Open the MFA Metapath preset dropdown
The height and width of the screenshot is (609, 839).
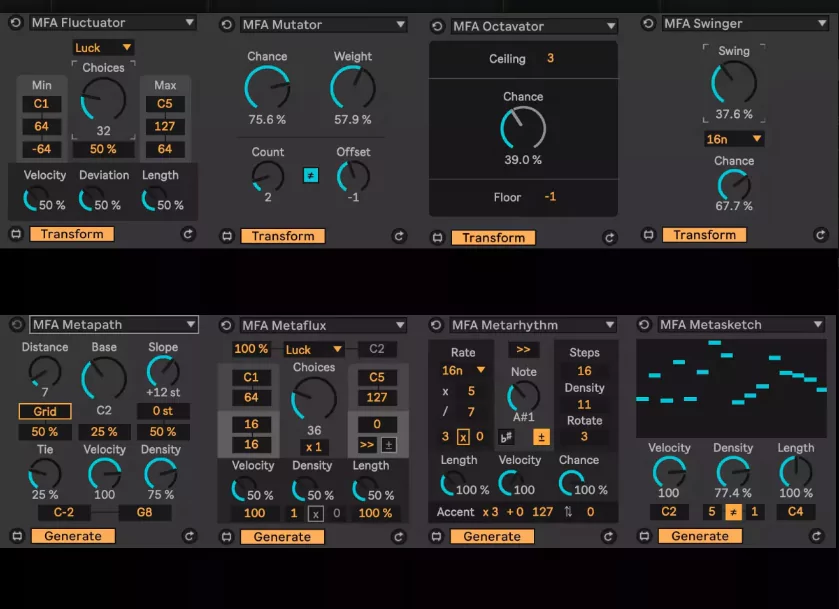pyautogui.click(x=113, y=324)
